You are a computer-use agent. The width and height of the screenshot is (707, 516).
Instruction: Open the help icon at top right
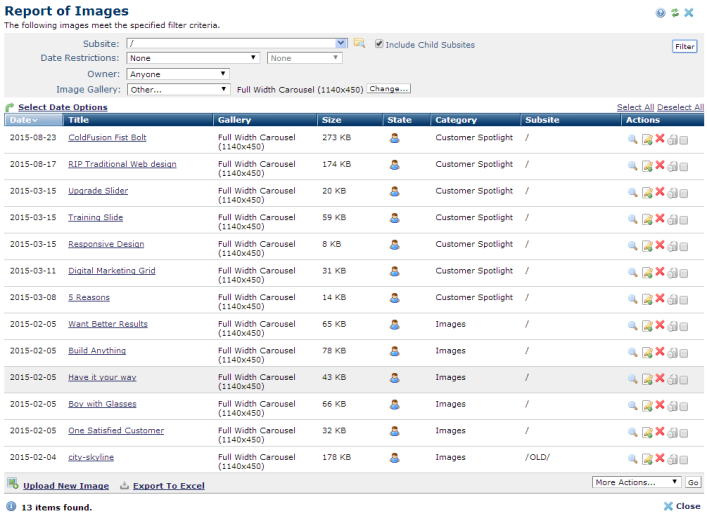661,13
